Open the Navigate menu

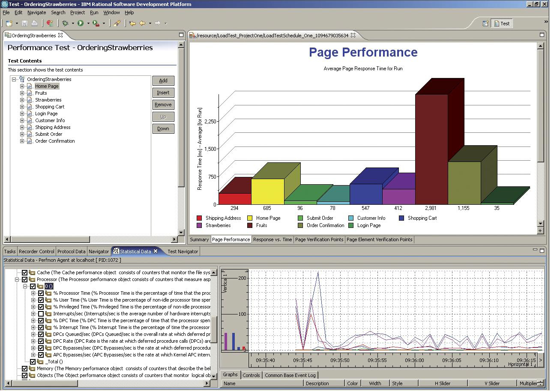pos(36,12)
